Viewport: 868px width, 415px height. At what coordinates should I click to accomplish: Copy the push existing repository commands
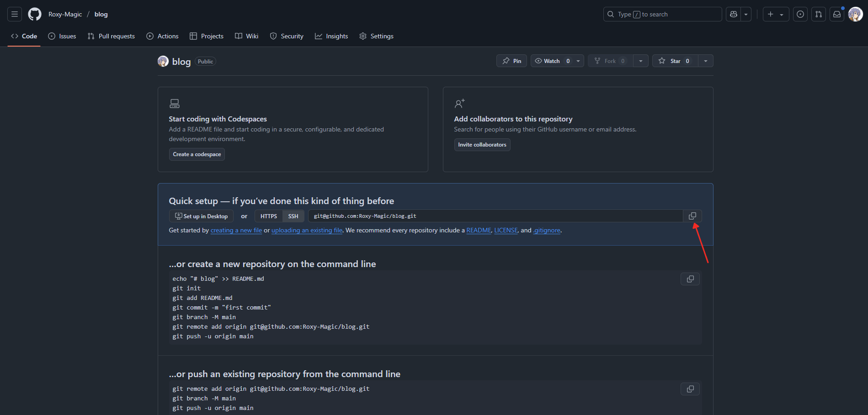pos(690,389)
